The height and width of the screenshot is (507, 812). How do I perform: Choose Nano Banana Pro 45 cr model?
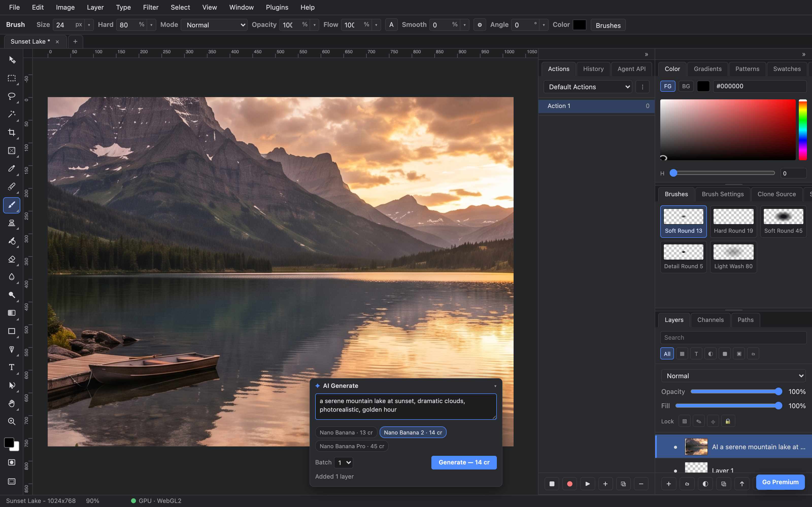click(352, 446)
